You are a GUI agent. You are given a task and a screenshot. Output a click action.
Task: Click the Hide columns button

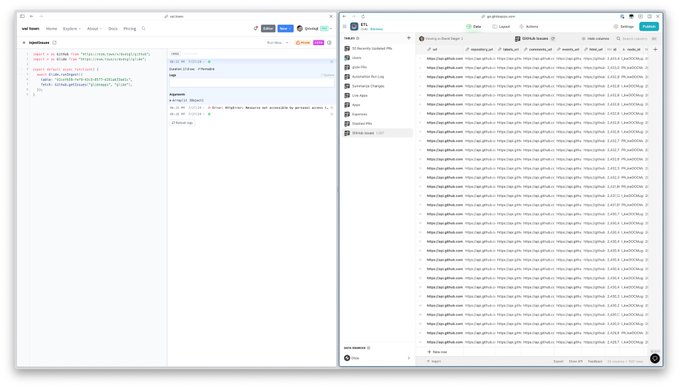pyautogui.click(x=595, y=39)
